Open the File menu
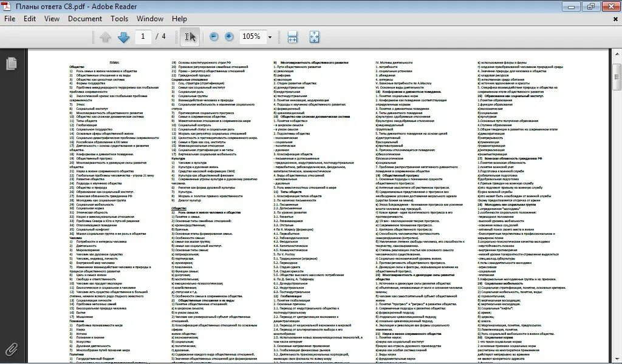The width and height of the screenshot is (622, 364). tap(10, 19)
